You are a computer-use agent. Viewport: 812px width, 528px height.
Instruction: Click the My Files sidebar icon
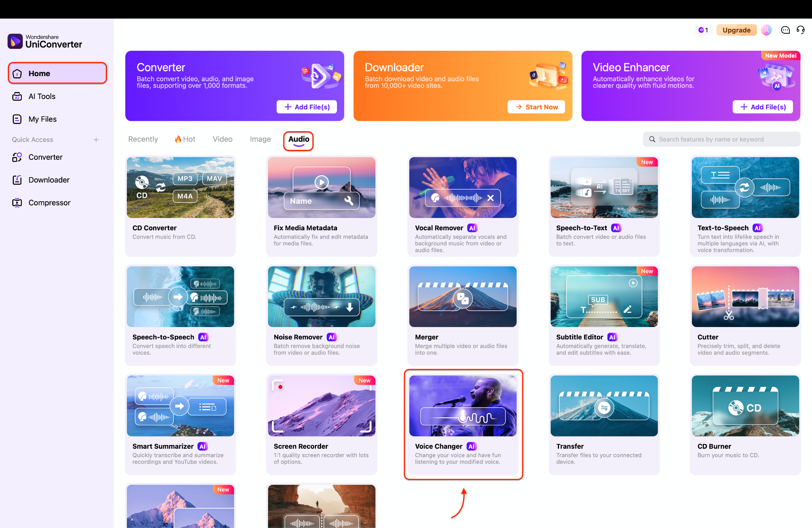pyautogui.click(x=17, y=119)
